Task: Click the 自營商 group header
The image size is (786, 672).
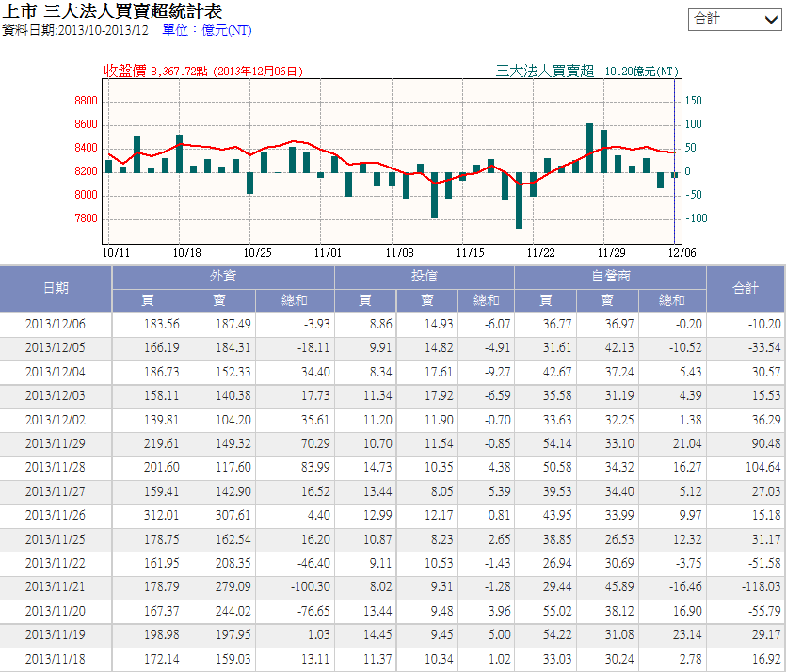Action: [x=611, y=277]
